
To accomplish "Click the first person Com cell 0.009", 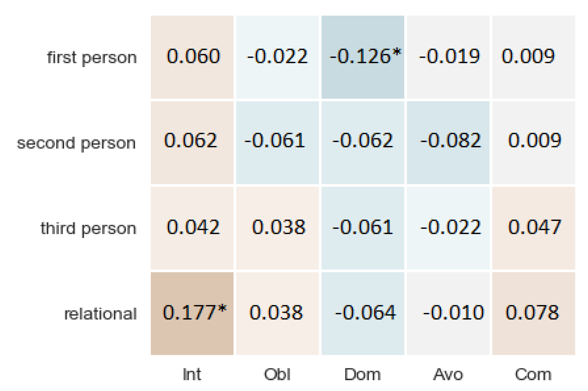I will pos(533,57).
